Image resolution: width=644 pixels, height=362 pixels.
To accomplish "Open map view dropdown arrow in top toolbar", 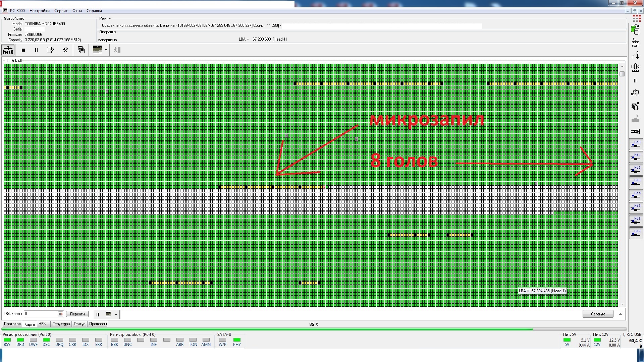I will point(106,50).
